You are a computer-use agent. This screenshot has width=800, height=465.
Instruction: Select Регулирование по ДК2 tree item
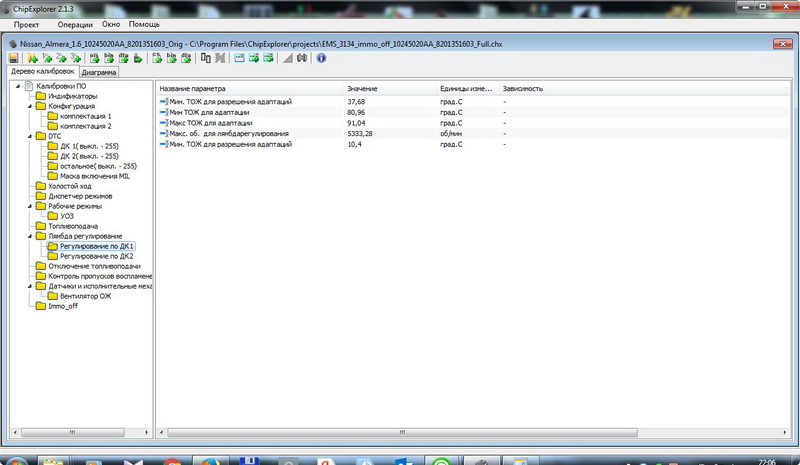[x=96, y=256]
